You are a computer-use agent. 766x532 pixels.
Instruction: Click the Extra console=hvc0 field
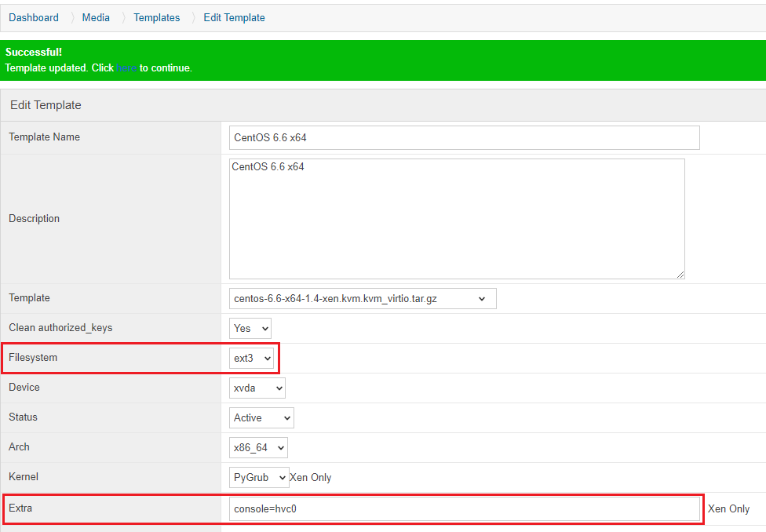[464, 509]
